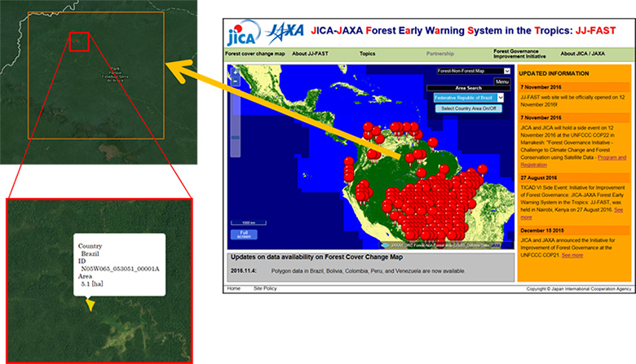The height and width of the screenshot is (364, 636).
Task: Click the JAXA logo
Action: point(285,33)
